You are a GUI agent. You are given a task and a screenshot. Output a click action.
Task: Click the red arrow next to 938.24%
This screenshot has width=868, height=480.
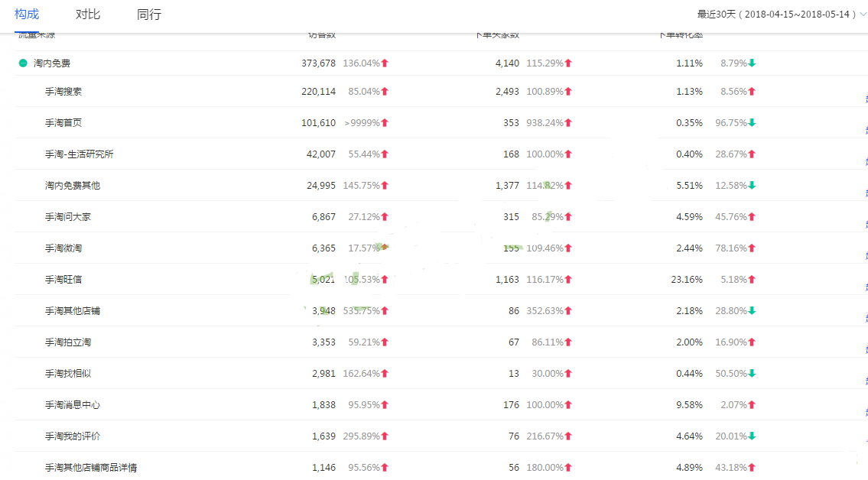click(568, 123)
